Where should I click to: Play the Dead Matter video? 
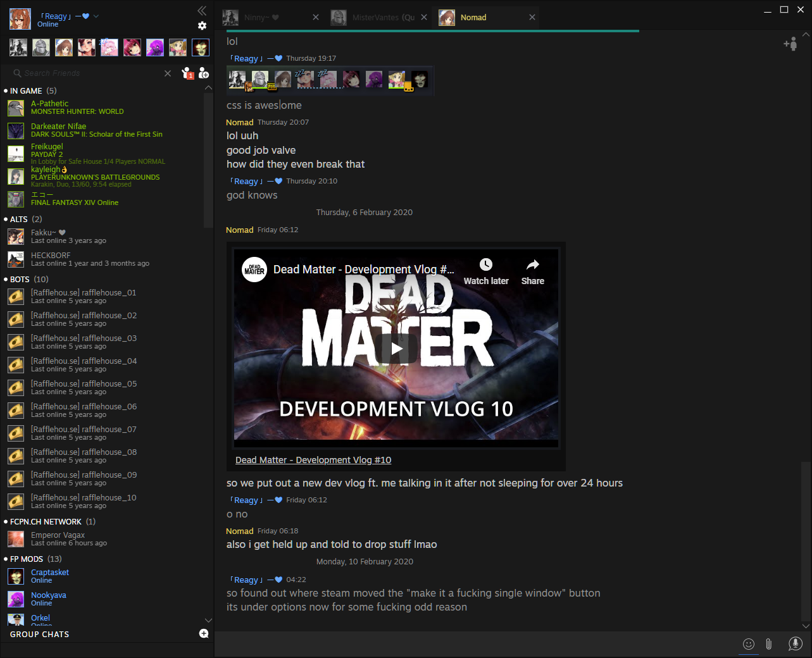397,348
